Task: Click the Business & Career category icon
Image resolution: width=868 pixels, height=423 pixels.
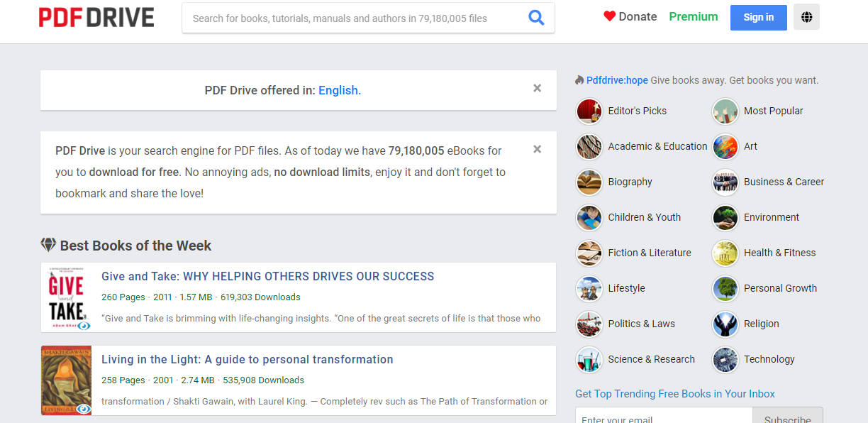Action: click(x=725, y=182)
